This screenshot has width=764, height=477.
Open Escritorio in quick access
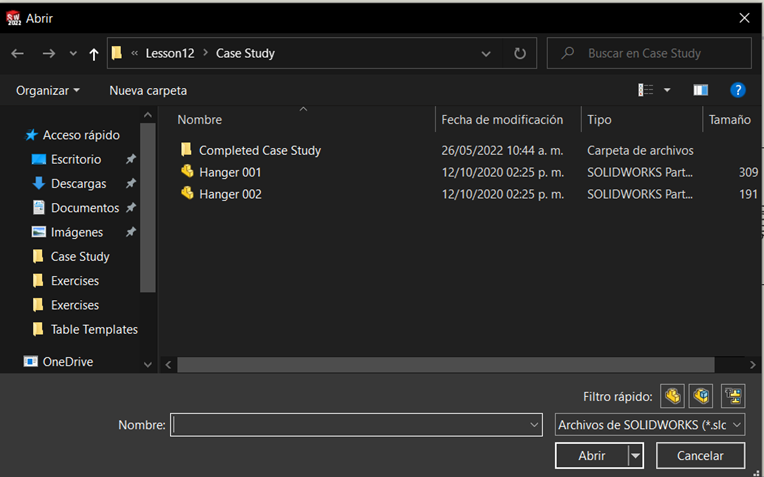point(76,159)
